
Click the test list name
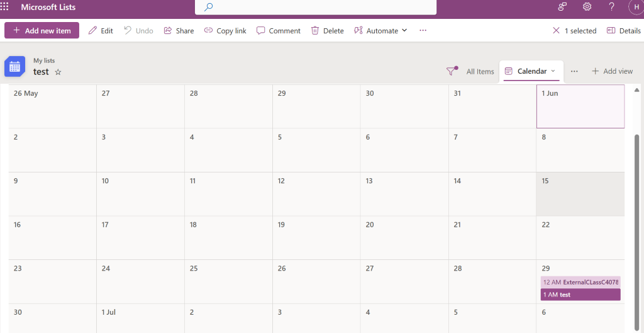coord(41,72)
